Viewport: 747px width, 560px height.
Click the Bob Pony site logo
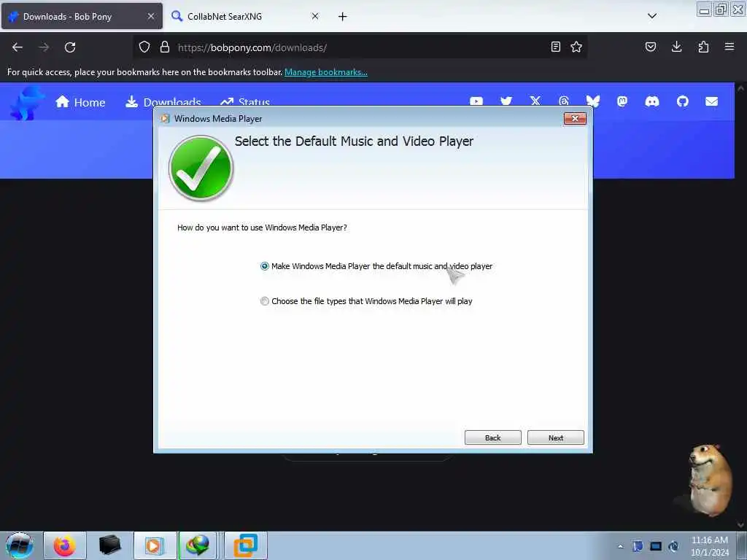click(27, 103)
